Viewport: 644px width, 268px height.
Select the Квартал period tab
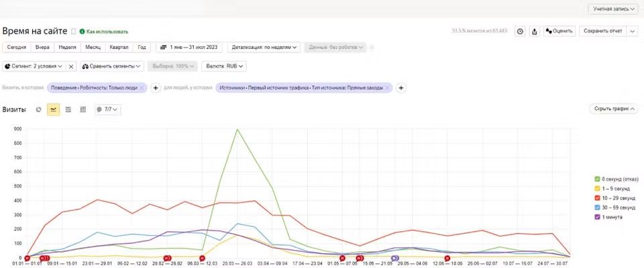coord(119,47)
